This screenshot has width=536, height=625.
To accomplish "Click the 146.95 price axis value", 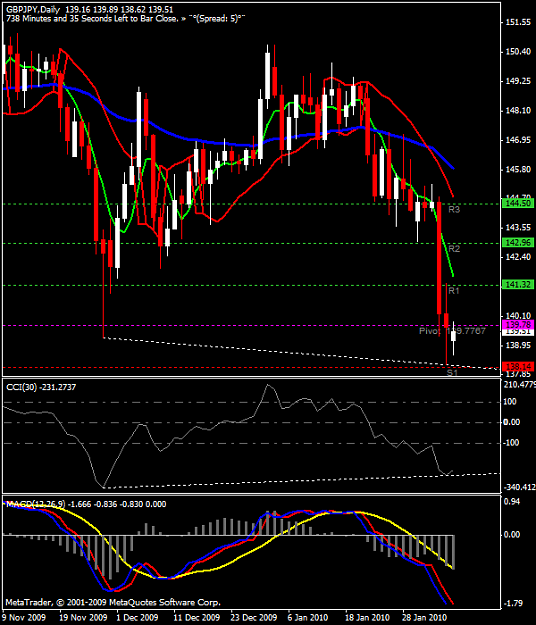I will pyautogui.click(x=518, y=140).
